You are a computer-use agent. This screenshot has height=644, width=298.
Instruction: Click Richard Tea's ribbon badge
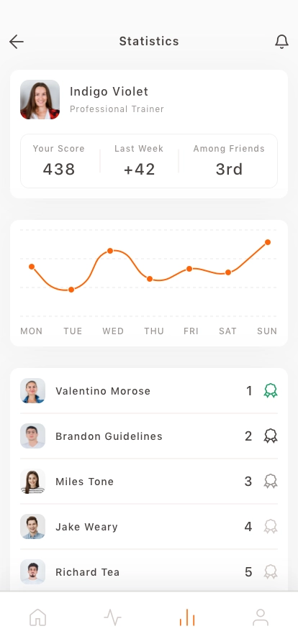271,571
